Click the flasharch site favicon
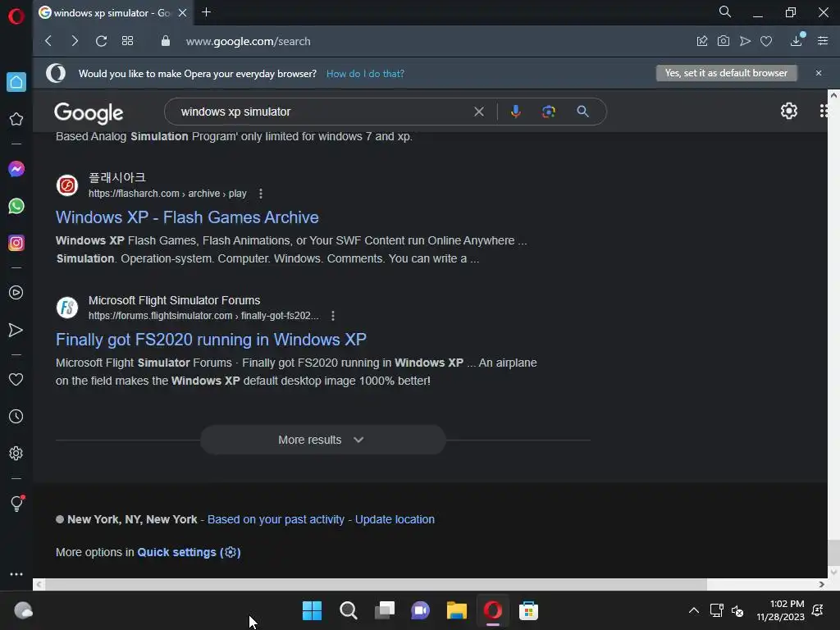The width and height of the screenshot is (840, 630). click(x=67, y=185)
